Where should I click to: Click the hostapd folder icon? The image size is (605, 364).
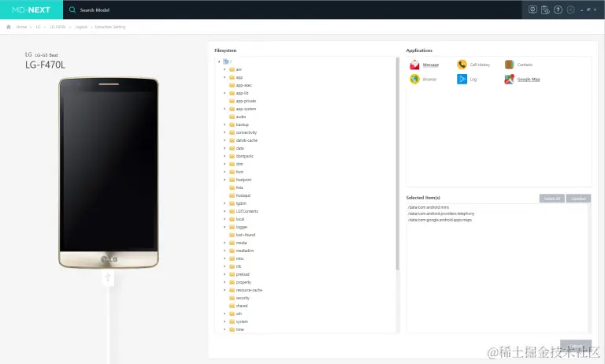[232, 195]
